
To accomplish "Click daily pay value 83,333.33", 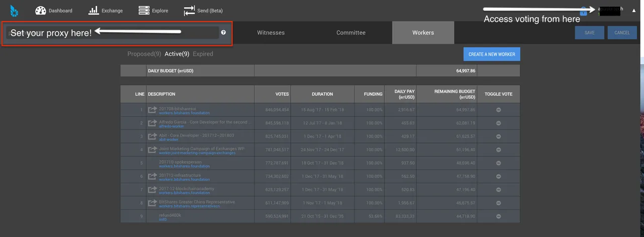I will click(x=405, y=216).
